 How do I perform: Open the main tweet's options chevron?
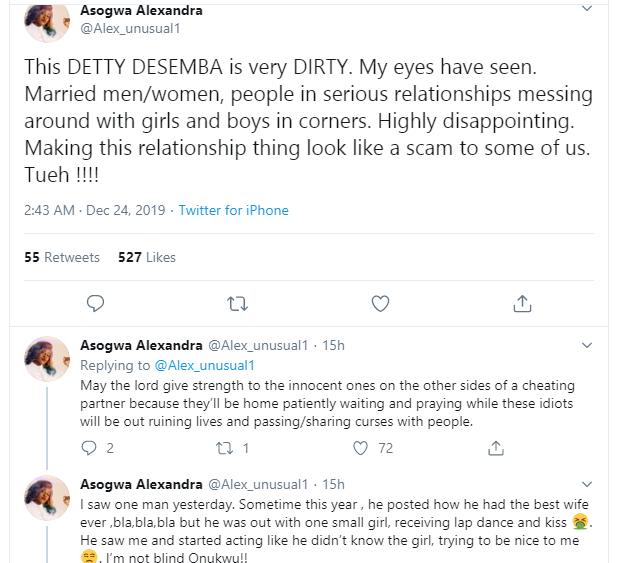[x=588, y=9]
